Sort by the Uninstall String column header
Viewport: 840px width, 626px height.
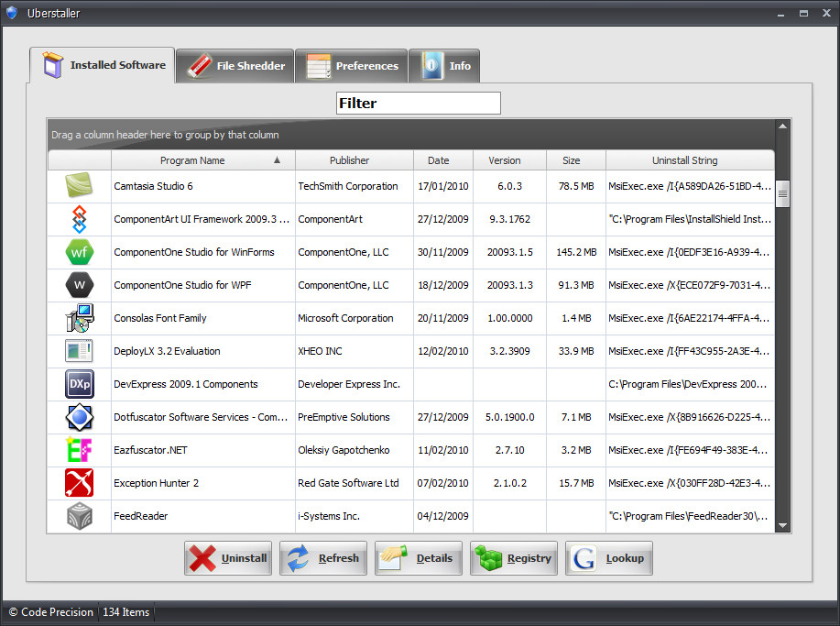pyautogui.click(x=690, y=160)
